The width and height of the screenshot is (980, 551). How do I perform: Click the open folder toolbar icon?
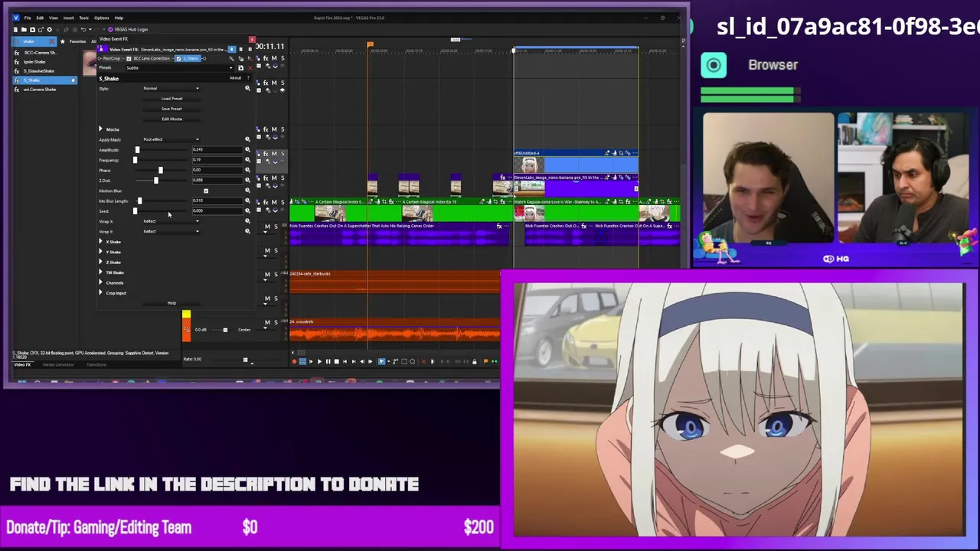(x=24, y=29)
